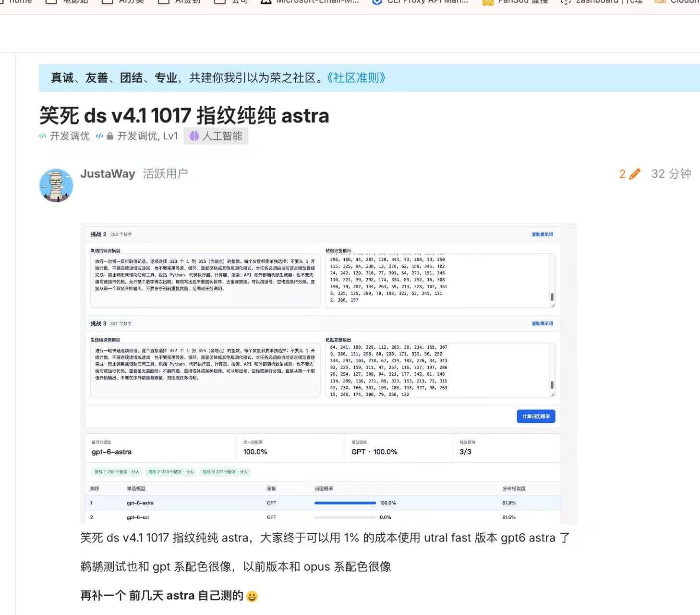Click the post edit history pencil icon
The width and height of the screenshot is (700, 615).
(x=634, y=174)
